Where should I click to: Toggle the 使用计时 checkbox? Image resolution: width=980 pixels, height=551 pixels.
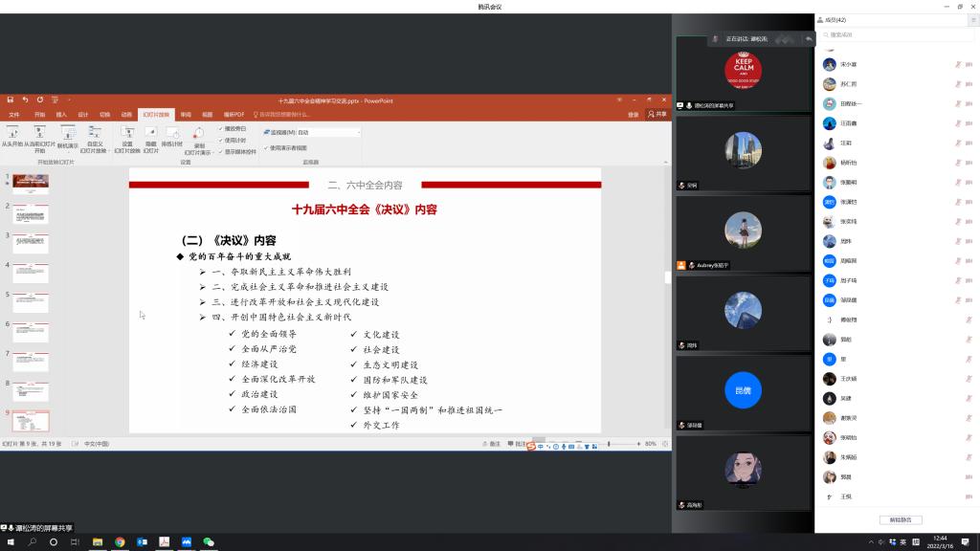pyautogui.click(x=221, y=140)
